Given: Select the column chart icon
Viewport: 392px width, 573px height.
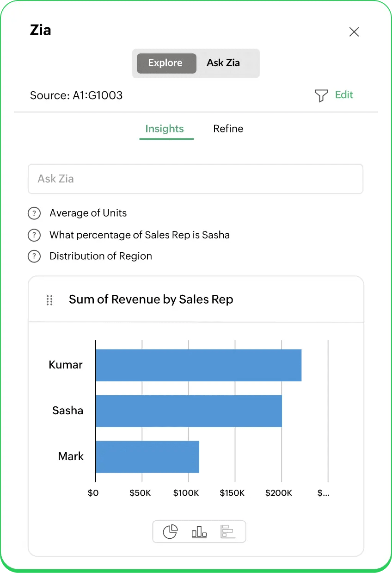Looking at the screenshot, I should (x=199, y=531).
